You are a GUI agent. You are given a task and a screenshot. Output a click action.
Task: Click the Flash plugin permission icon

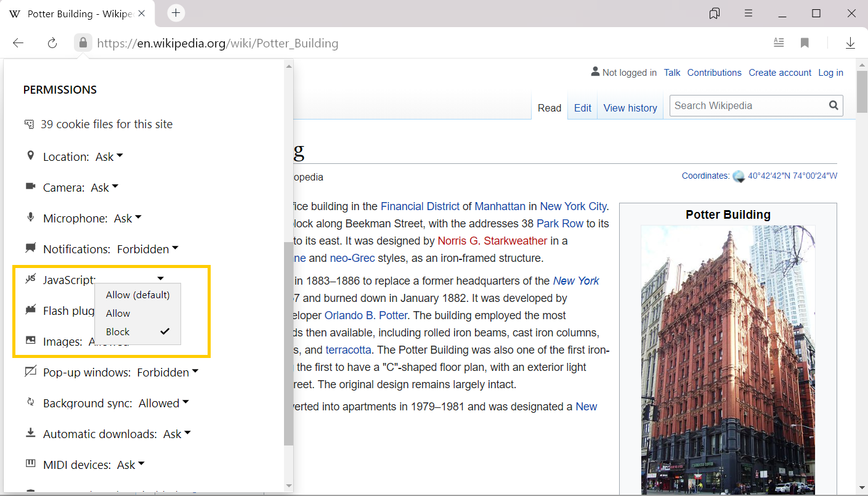tap(30, 309)
